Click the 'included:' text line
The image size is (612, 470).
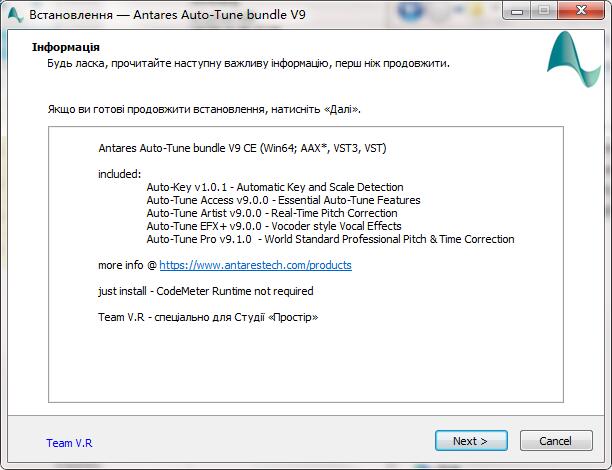[x=119, y=174]
